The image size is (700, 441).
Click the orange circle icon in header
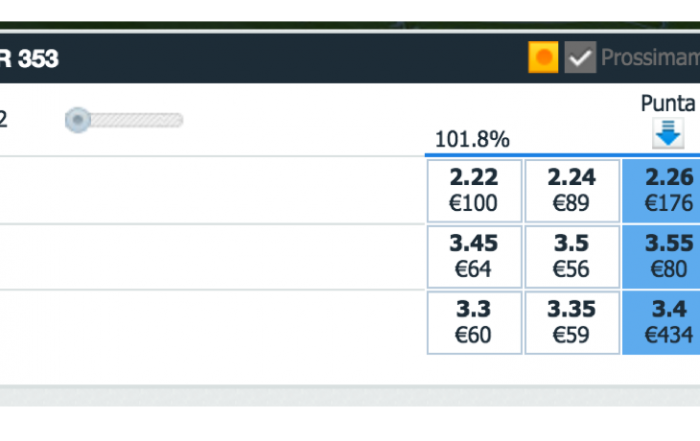point(543,57)
